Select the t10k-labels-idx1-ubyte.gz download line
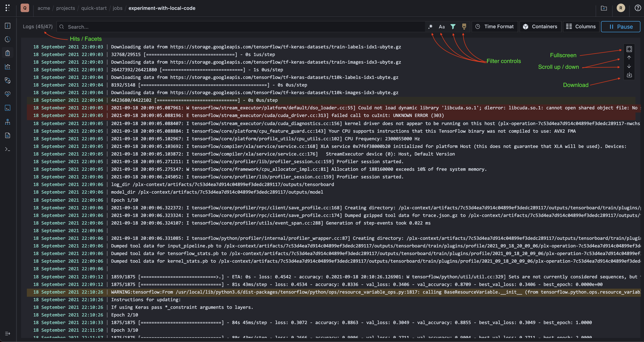Screen dimensions: 644x342 pos(331,77)
